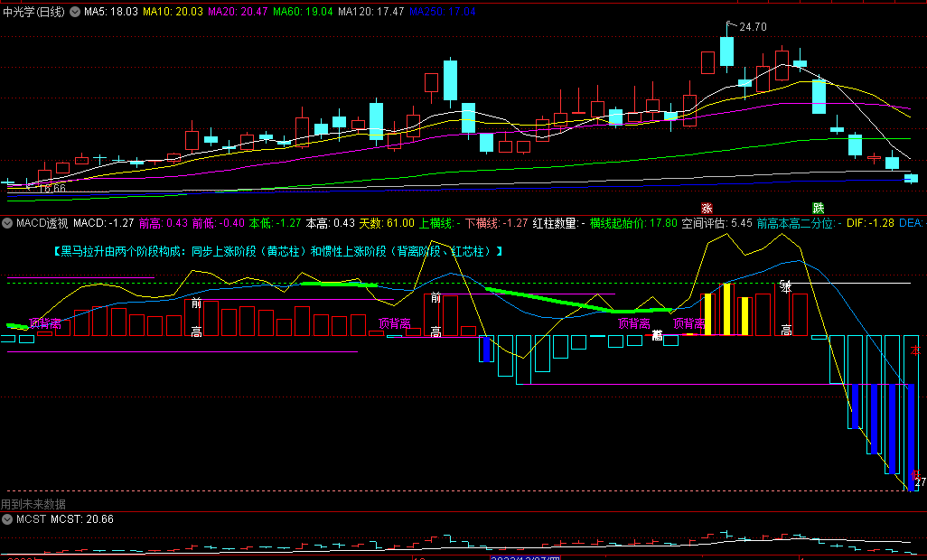Image resolution: width=927 pixels, height=560 pixels.
Task: Click the 本高: 0.43 value
Action: click(331, 223)
